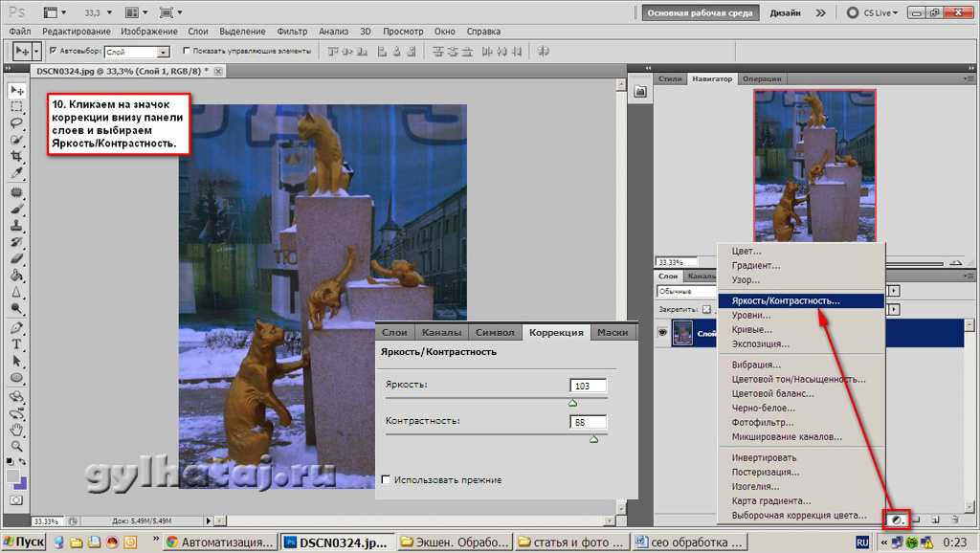Enable Показать управляющие элементы checkbox
The image size is (980, 553).
pyautogui.click(x=186, y=51)
